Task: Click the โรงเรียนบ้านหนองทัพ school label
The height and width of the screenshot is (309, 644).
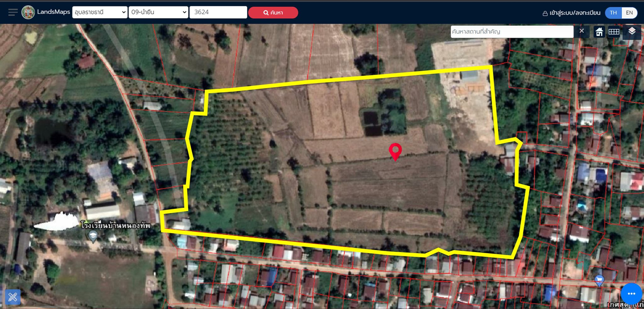Action: click(x=108, y=226)
